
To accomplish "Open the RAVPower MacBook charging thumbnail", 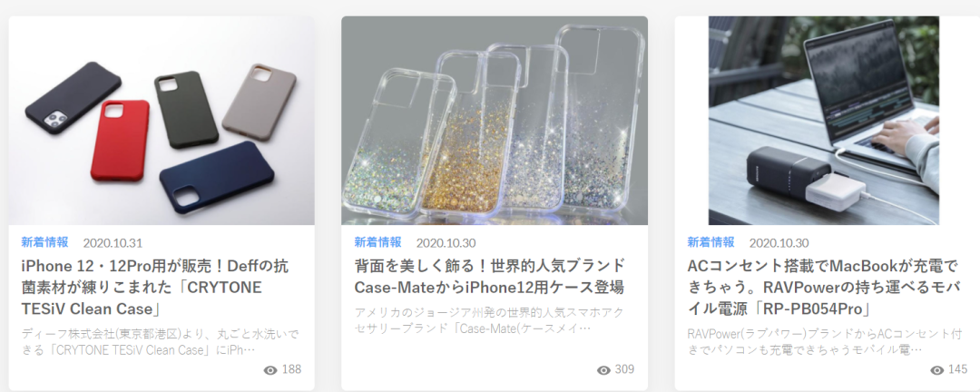I will (x=824, y=120).
